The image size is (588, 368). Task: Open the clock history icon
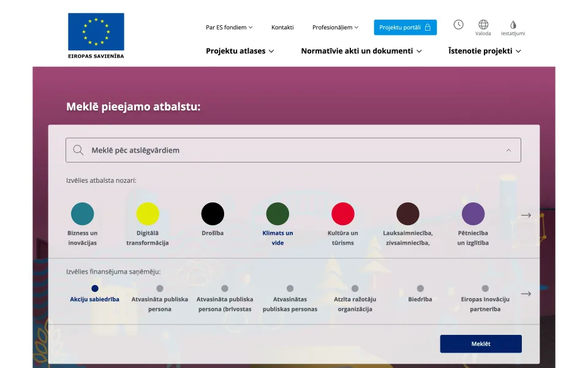pos(458,25)
